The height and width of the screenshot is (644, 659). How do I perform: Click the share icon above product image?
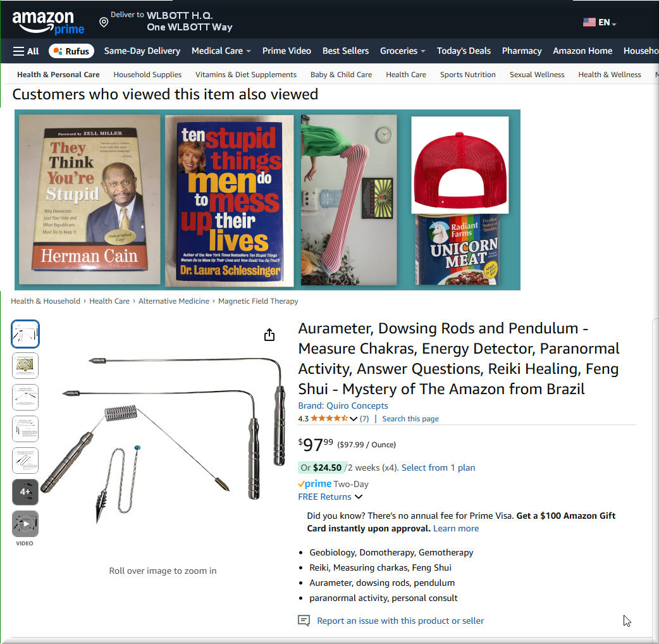[269, 335]
